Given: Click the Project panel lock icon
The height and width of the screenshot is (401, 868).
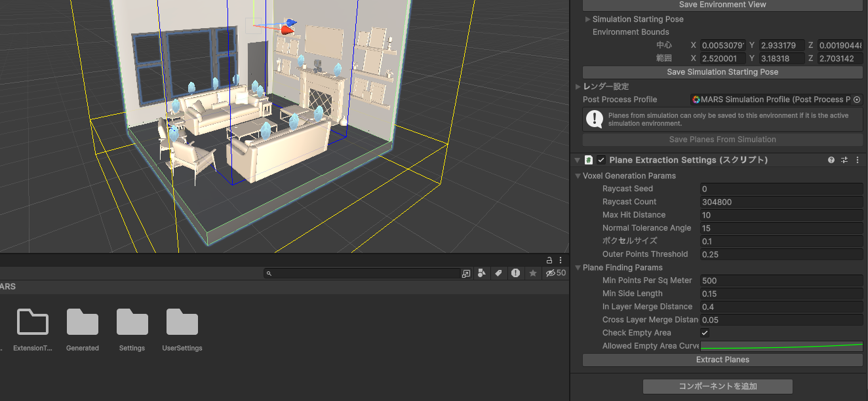Looking at the screenshot, I should click(549, 260).
